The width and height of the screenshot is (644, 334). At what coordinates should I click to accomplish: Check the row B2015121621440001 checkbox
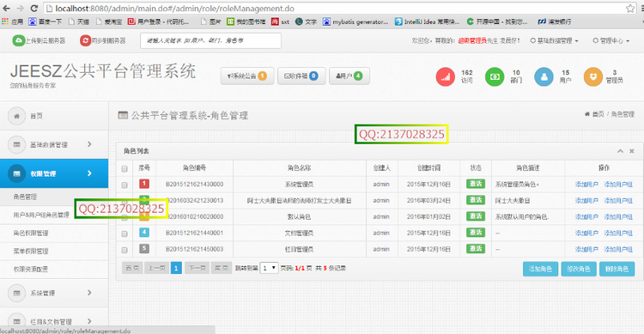coord(125,234)
